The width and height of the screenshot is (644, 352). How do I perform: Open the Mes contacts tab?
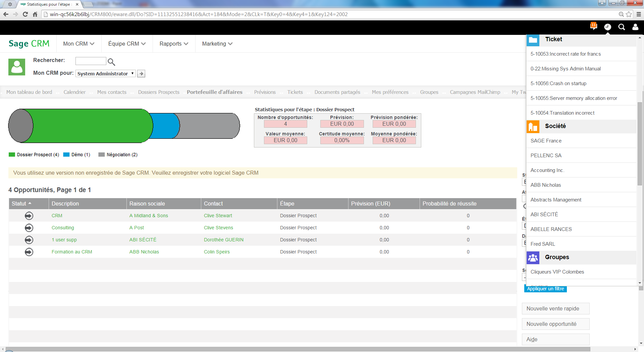[x=112, y=92]
